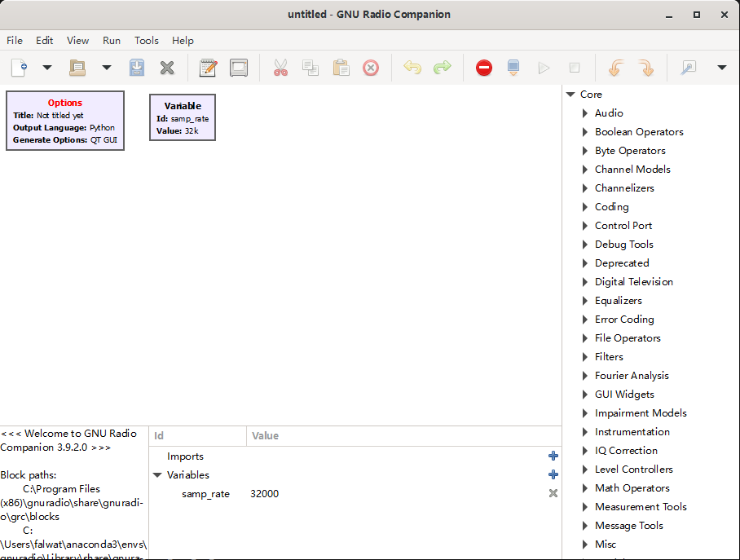Expand the Coding category
Image resolution: width=740 pixels, height=560 pixels.
pos(584,207)
